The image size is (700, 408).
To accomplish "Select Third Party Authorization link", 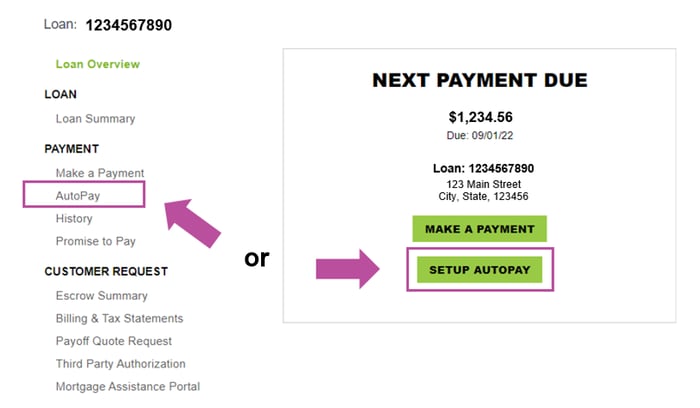I will coord(121,364).
